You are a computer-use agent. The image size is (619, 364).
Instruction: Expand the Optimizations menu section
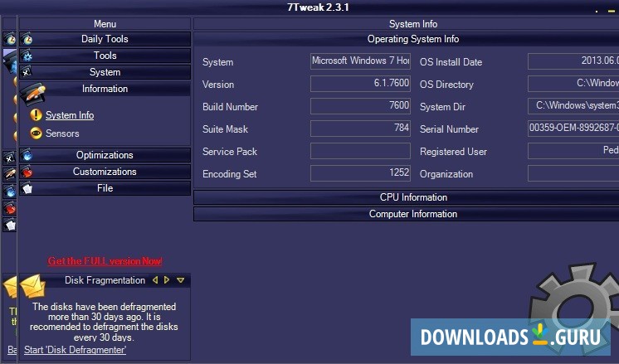tap(105, 155)
